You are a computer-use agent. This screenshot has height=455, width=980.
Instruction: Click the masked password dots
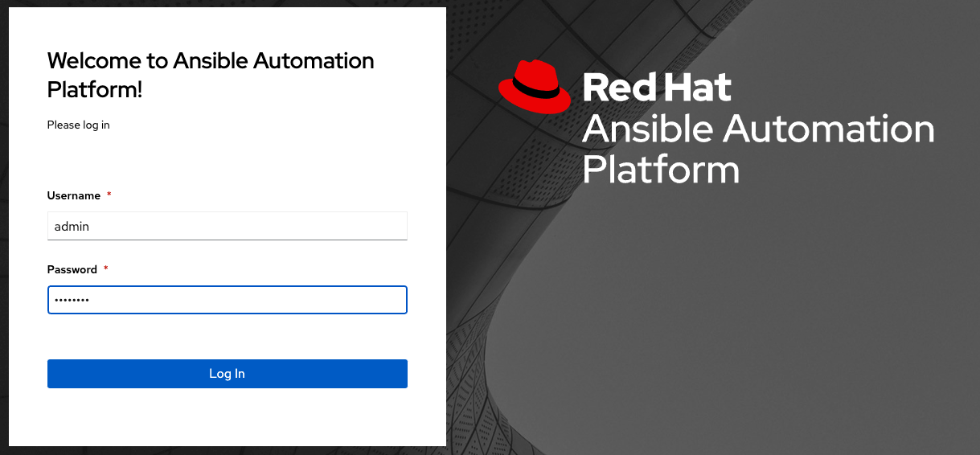[72, 301]
